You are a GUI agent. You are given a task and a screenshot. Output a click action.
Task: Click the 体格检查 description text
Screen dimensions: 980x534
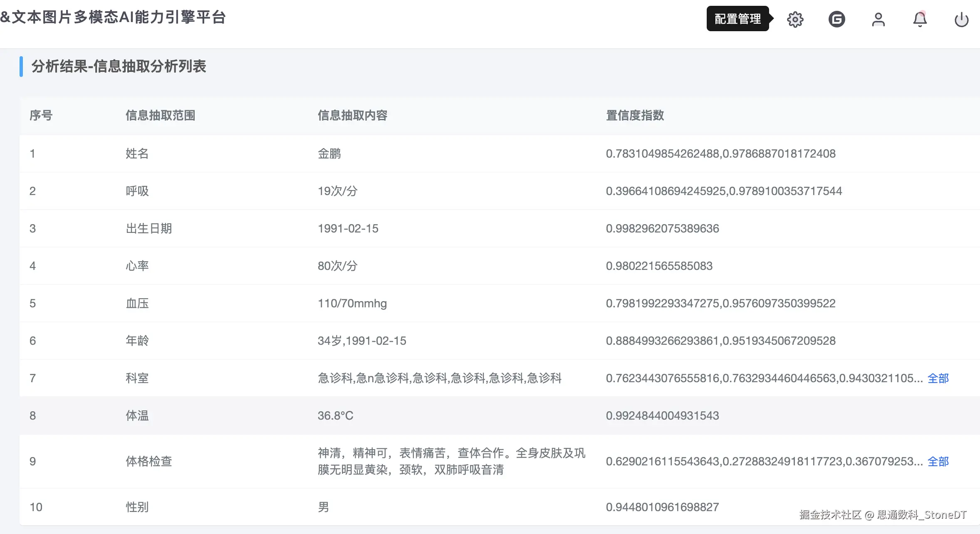(x=451, y=461)
